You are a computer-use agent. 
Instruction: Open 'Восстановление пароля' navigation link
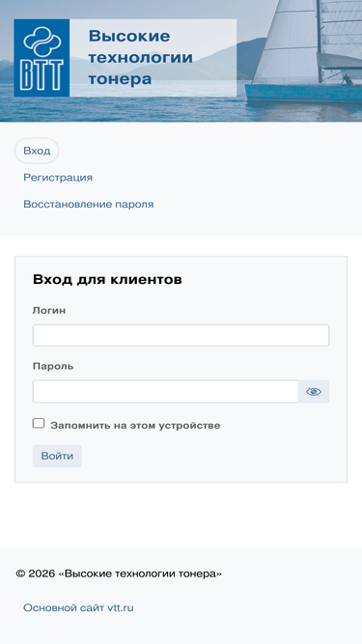[89, 204]
